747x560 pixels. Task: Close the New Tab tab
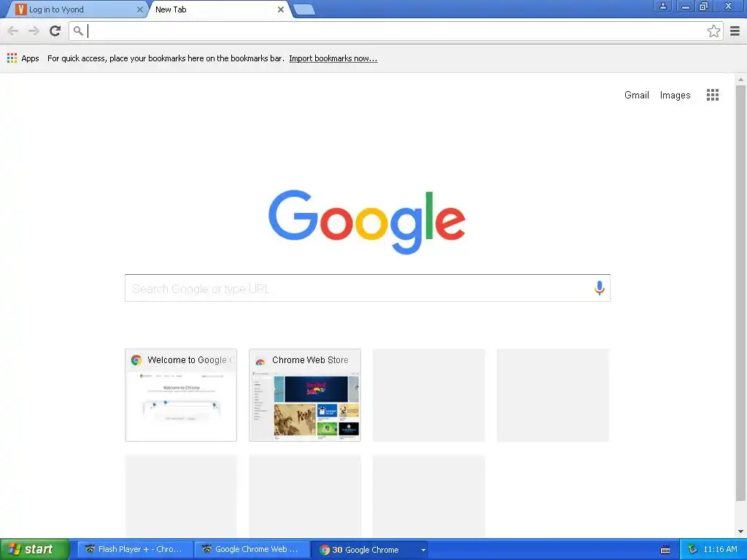click(x=281, y=9)
